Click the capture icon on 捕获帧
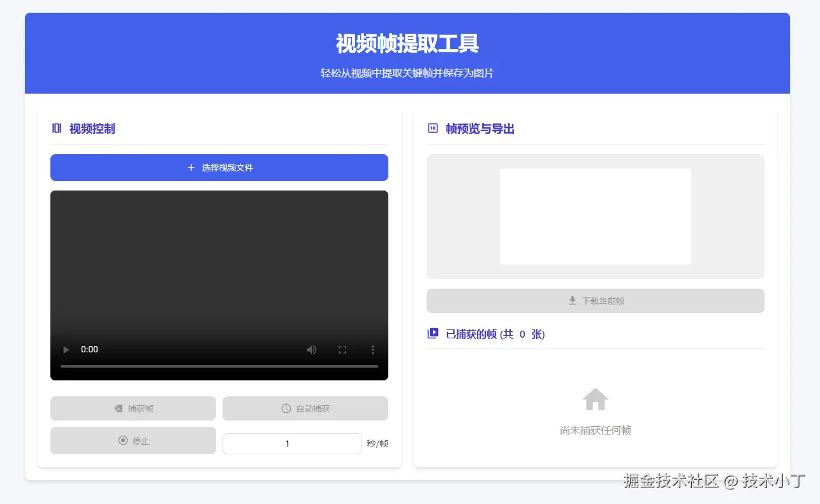820x504 pixels. click(x=119, y=408)
